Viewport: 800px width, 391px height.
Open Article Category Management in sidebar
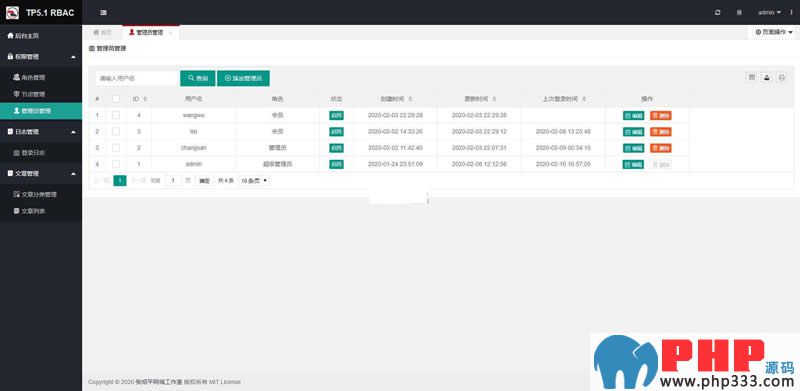tap(41, 194)
